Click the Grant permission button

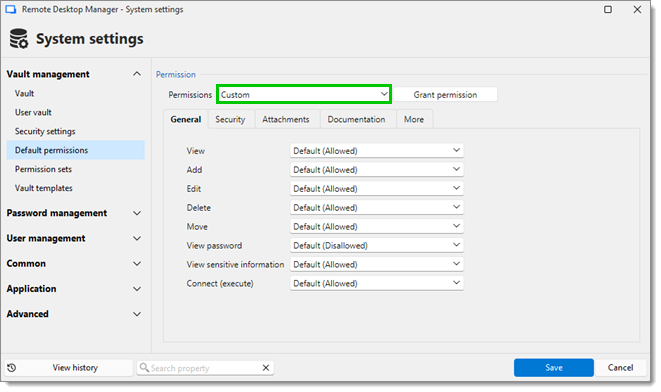click(x=445, y=94)
